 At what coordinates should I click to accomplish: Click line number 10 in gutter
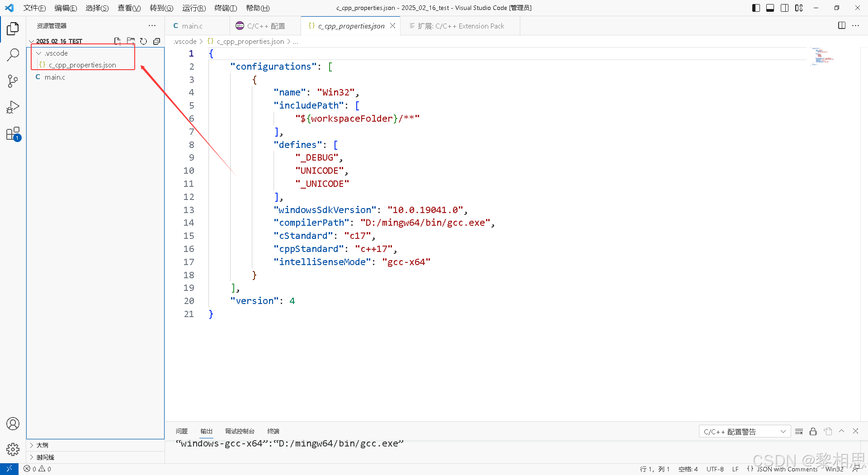189,171
